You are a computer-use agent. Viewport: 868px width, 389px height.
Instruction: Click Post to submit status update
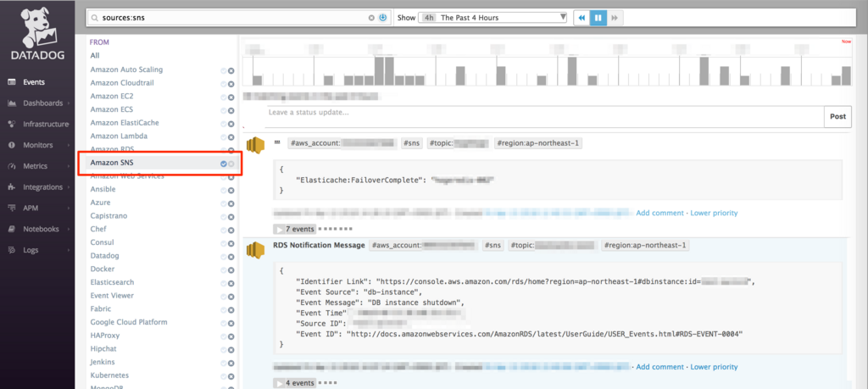coord(837,117)
